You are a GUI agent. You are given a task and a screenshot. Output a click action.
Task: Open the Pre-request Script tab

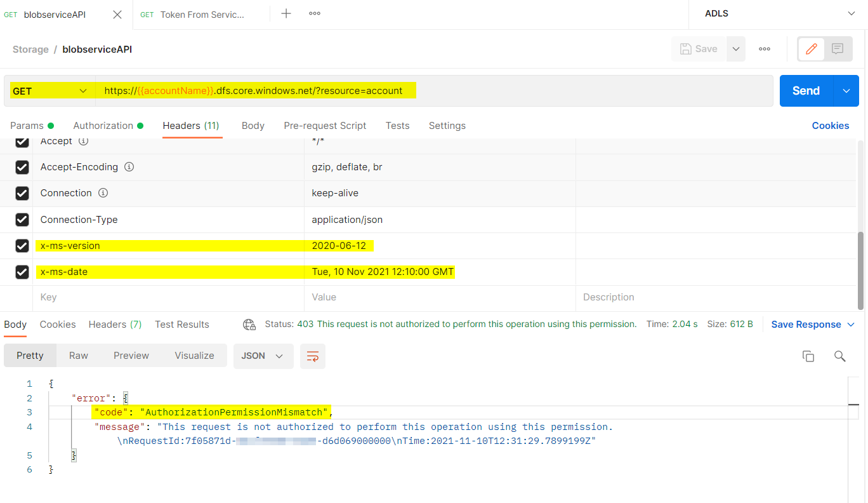(x=325, y=126)
